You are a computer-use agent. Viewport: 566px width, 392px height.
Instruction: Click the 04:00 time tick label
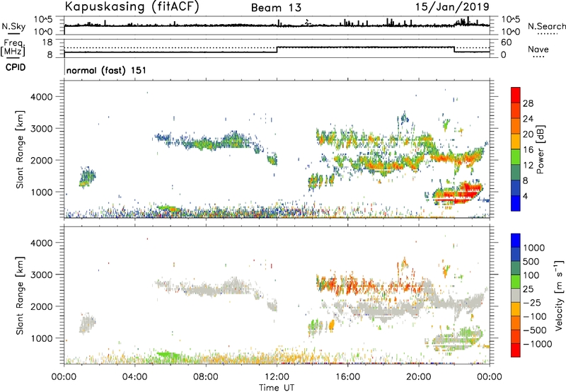pyautogui.click(x=135, y=377)
